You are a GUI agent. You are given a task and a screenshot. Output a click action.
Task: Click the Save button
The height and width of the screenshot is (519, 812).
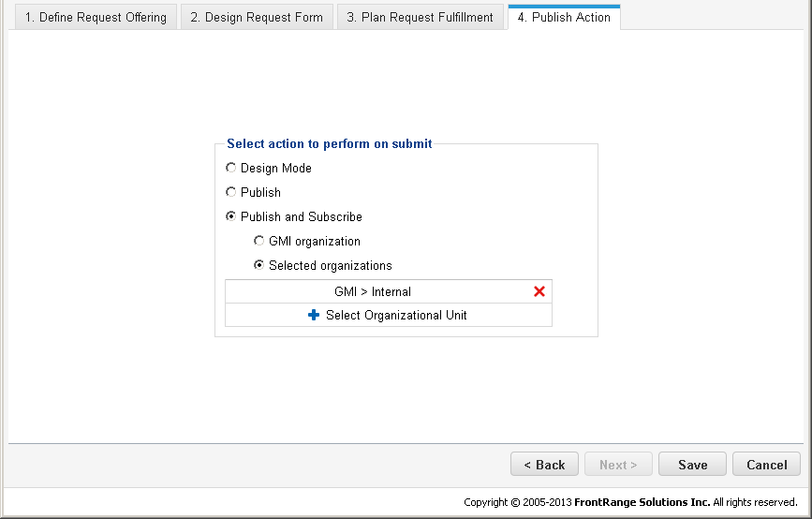tap(692, 464)
